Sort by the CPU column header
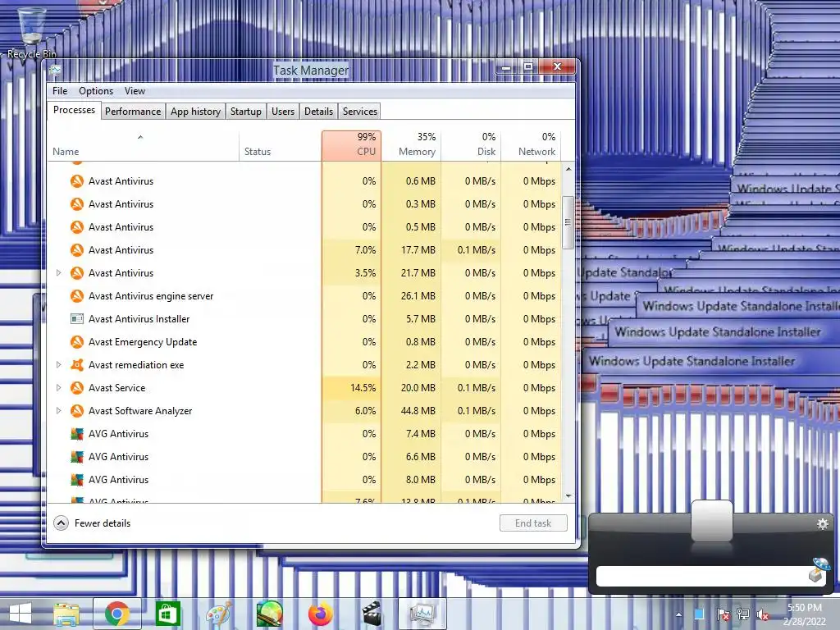The height and width of the screenshot is (630, 840). tap(351, 145)
